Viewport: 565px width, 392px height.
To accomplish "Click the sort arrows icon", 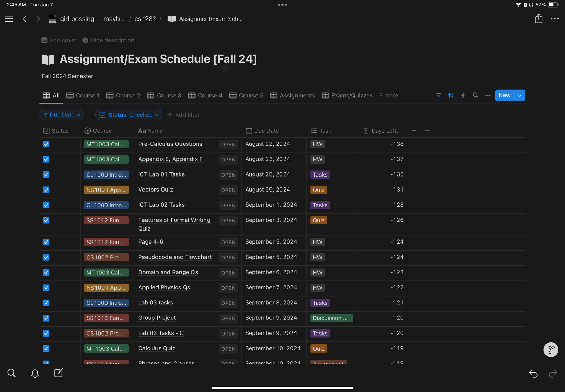I will 451,95.
